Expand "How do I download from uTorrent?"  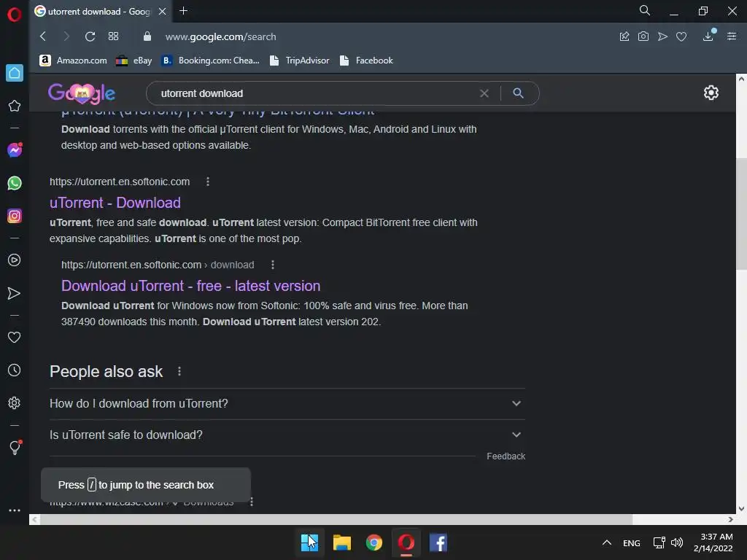coord(287,403)
